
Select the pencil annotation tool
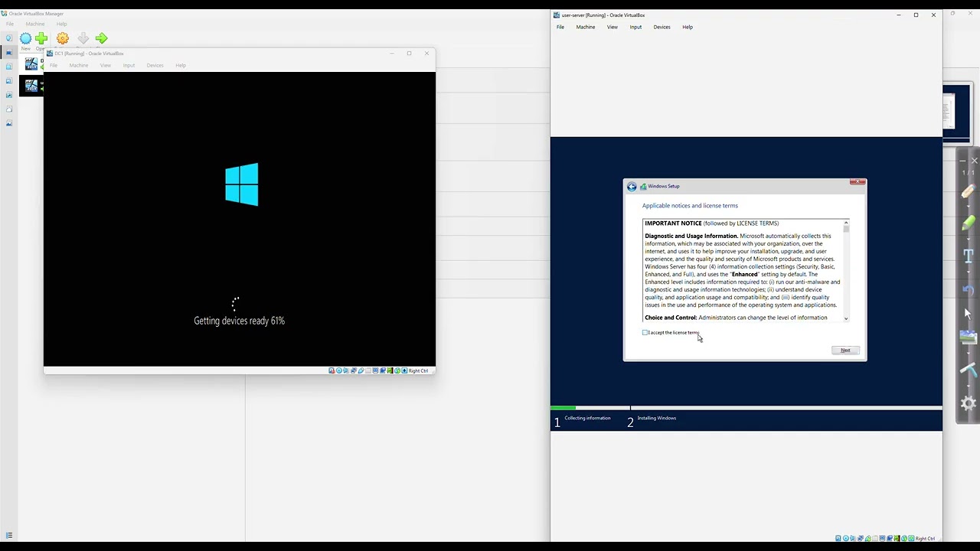point(969,191)
